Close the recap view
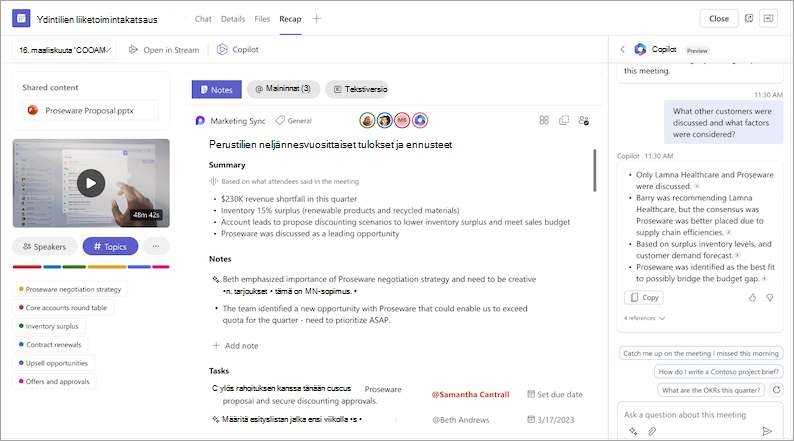The height and width of the screenshot is (441, 794). click(719, 19)
